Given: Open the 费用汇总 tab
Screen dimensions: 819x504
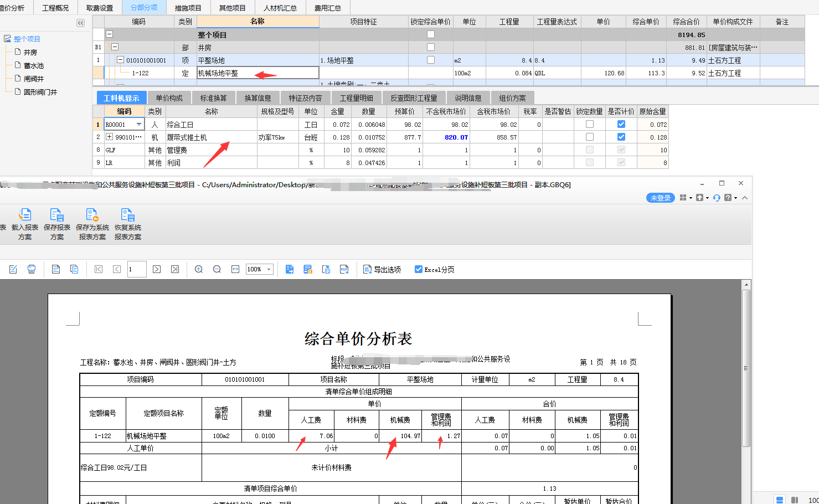Looking at the screenshot, I should 328,8.
